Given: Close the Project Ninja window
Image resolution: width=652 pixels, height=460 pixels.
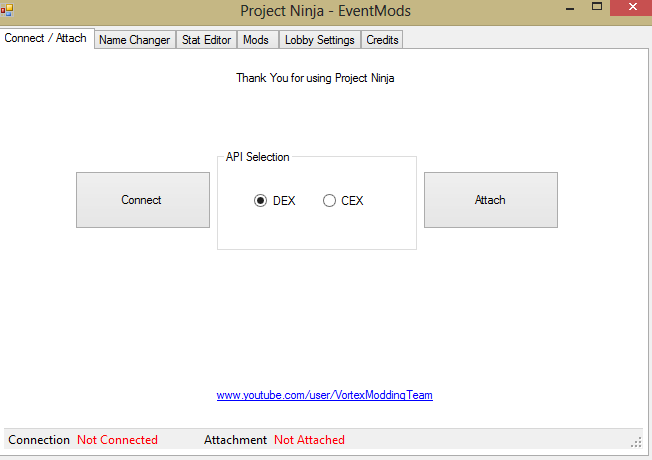Looking at the screenshot, I should [632, 7].
